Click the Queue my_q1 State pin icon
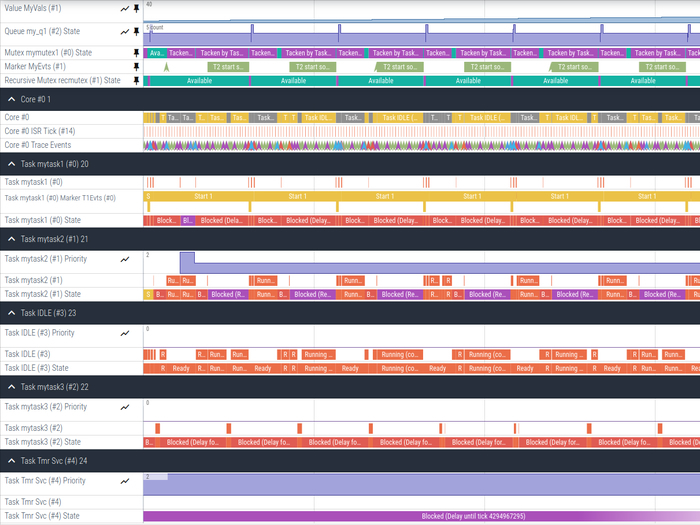The image size is (700, 525). pos(136,31)
